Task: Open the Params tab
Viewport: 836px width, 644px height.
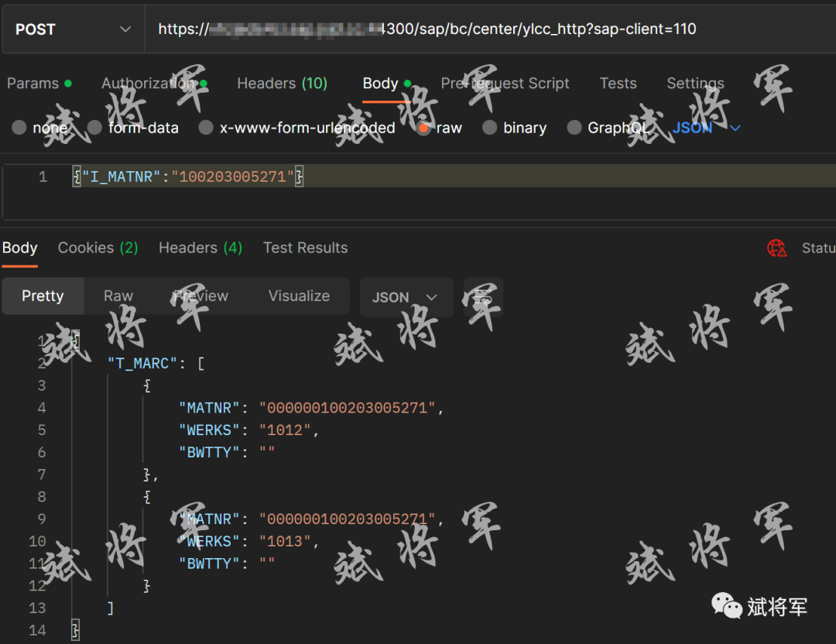Action: pyautogui.click(x=39, y=83)
